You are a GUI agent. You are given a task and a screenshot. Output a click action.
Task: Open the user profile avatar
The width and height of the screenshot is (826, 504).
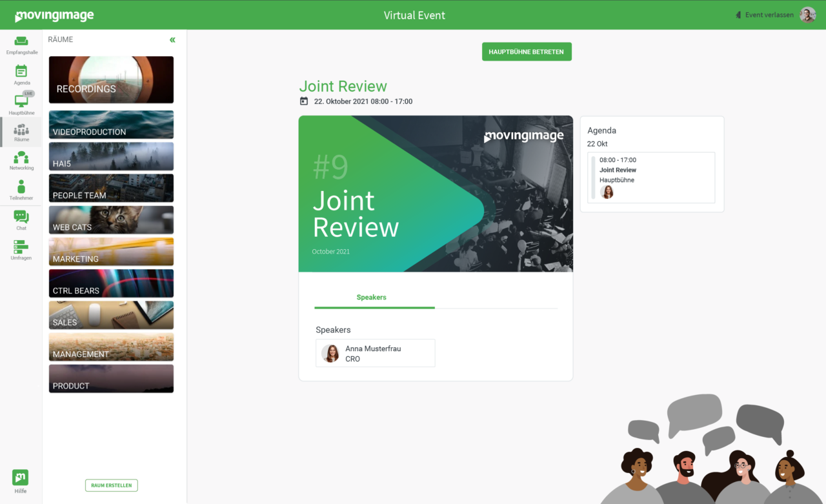(x=808, y=15)
